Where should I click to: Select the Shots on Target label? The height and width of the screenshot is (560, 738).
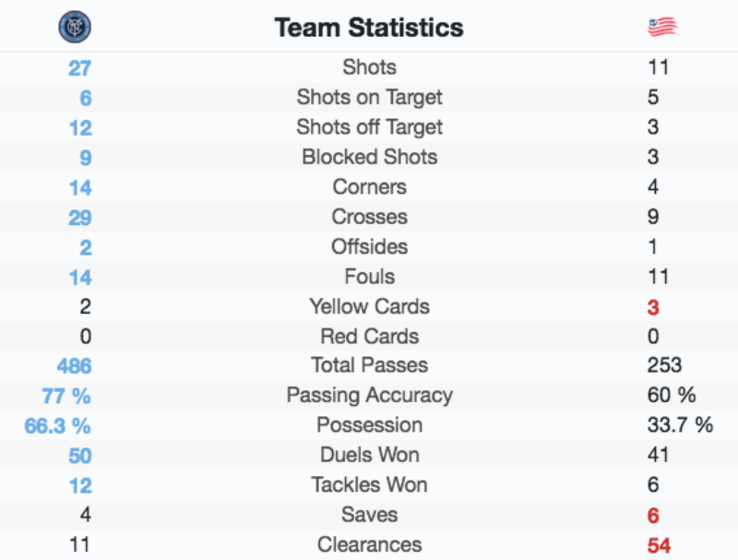370,98
